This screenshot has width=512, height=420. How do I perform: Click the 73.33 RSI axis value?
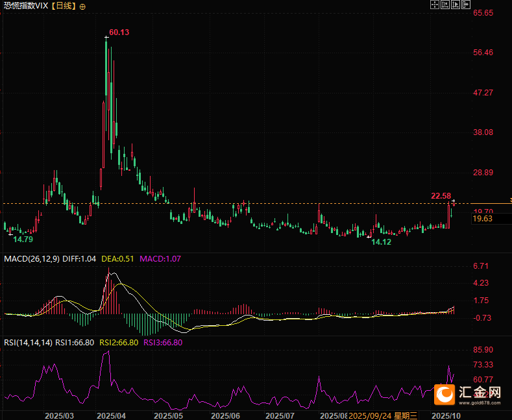point(483,365)
